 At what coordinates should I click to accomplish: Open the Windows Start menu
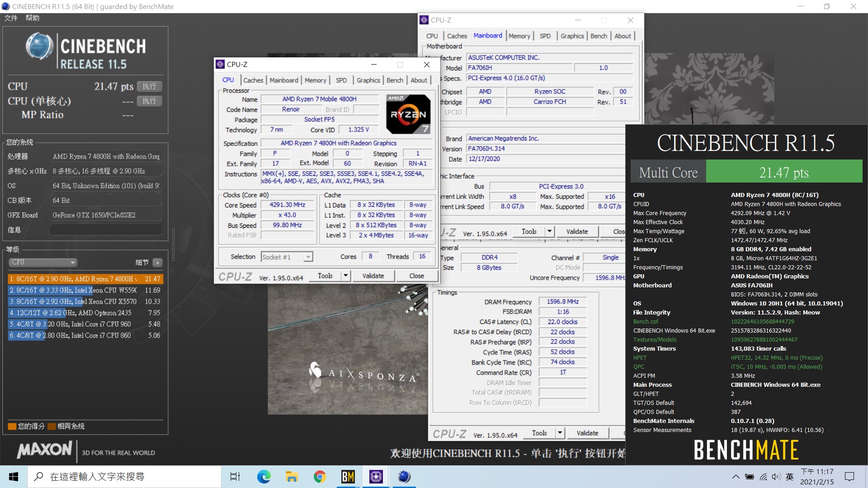[14, 477]
